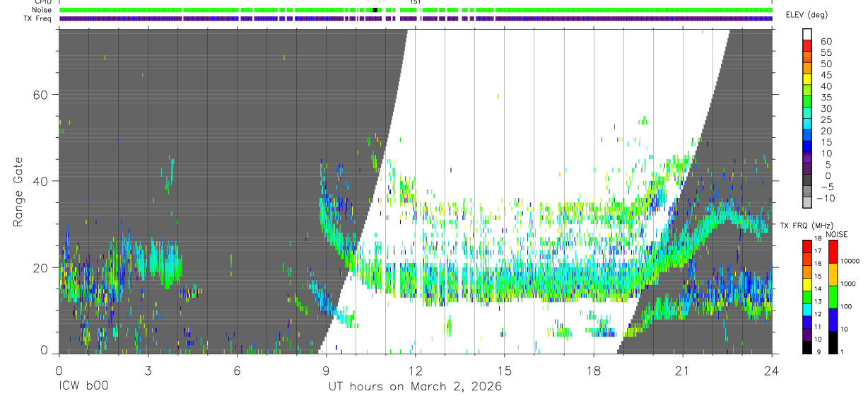Click the CPID row label
The height and width of the screenshot is (401, 868).
tap(43, 2)
